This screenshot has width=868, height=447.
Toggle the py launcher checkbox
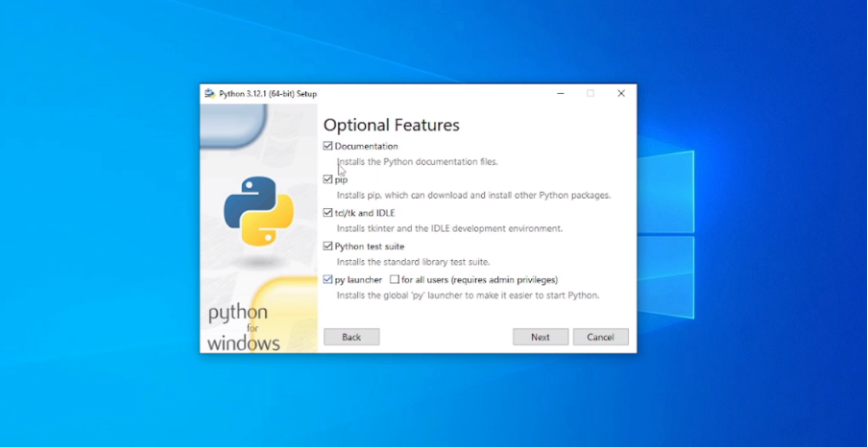327,280
